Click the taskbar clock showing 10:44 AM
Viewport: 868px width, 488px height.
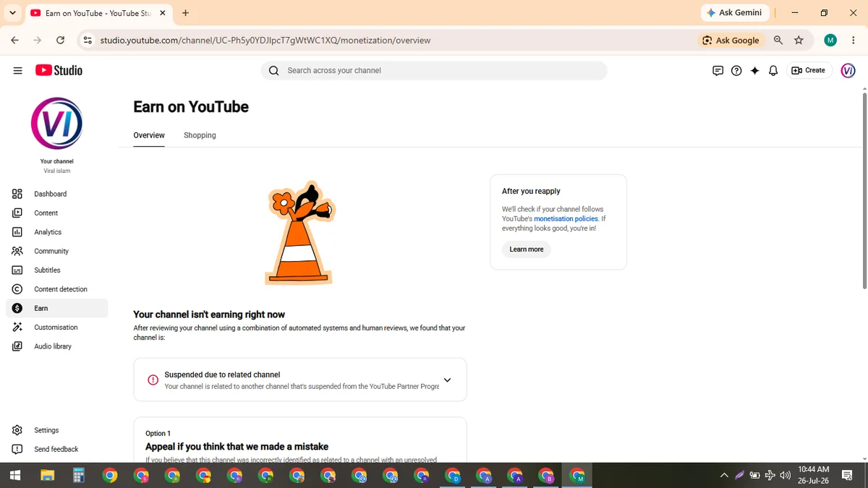(x=813, y=475)
